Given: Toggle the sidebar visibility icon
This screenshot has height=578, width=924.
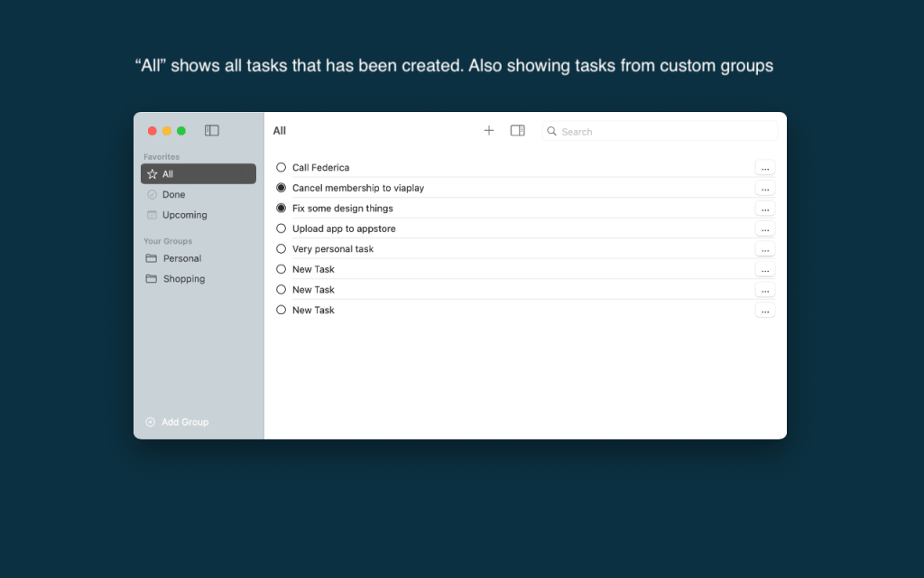Looking at the screenshot, I should pyautogui.click(x=212, y=131).
